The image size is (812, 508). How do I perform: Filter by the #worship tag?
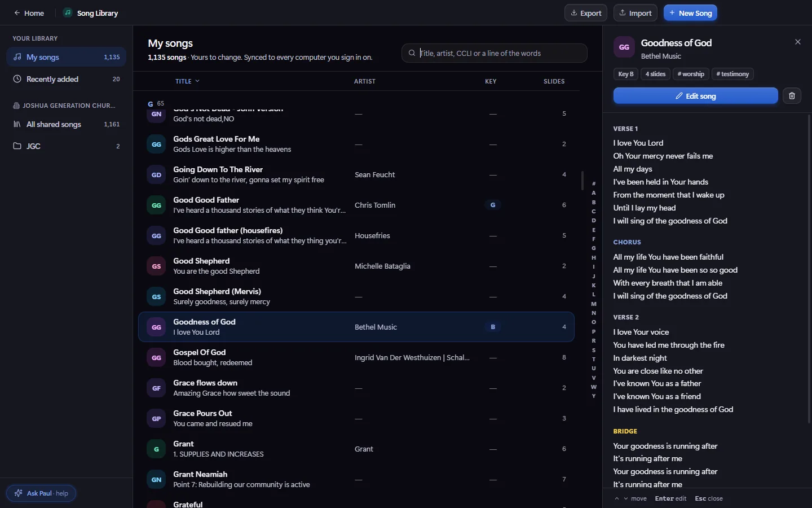coord(691,74)
